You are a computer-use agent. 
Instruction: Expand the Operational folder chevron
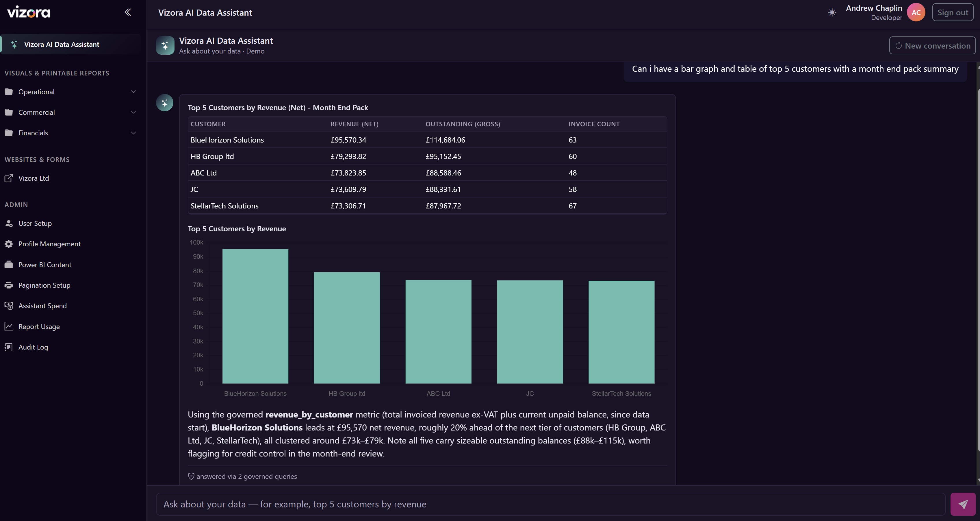[x=133, y=92]
